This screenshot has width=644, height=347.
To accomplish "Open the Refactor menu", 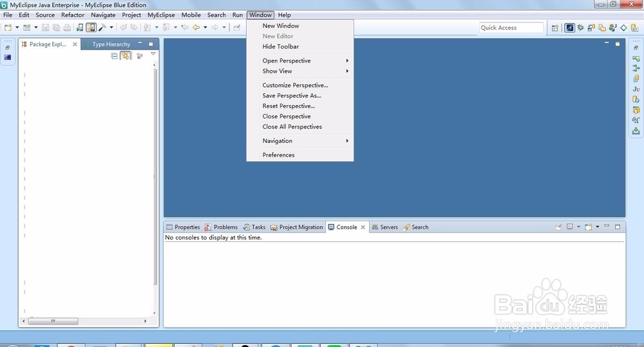I will [x=73, y=15].
